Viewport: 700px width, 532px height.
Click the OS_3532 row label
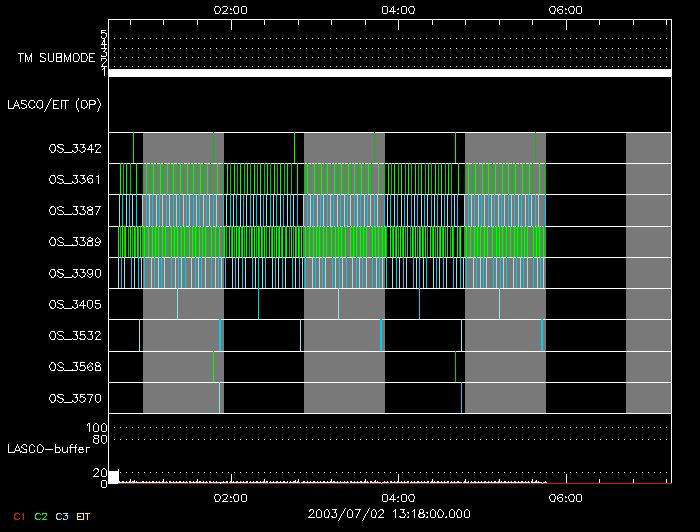(x=75, y=335)
